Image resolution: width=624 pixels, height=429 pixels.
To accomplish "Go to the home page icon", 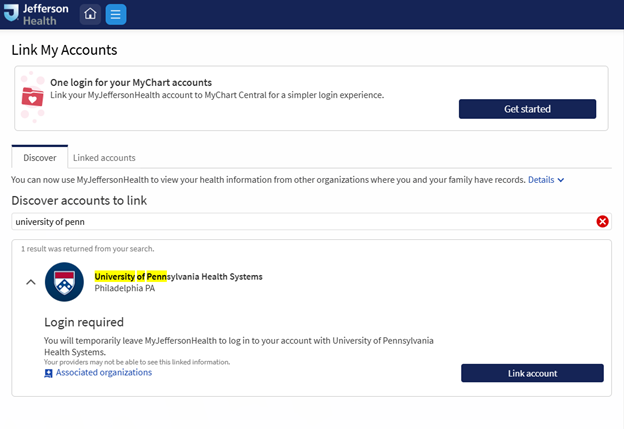I will pos(90,14).
